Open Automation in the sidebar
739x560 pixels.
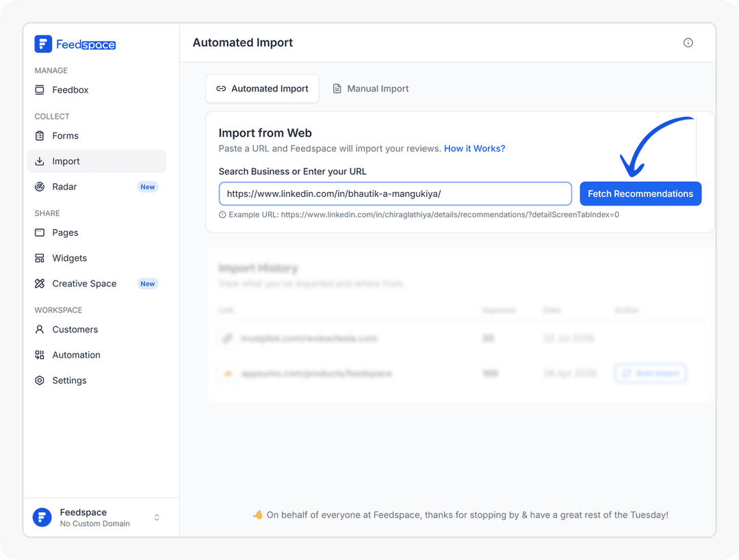tap(96, 355)
